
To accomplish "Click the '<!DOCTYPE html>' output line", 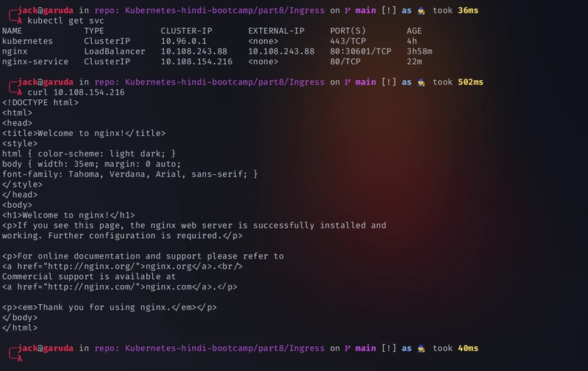I will [x=40, y=103].
